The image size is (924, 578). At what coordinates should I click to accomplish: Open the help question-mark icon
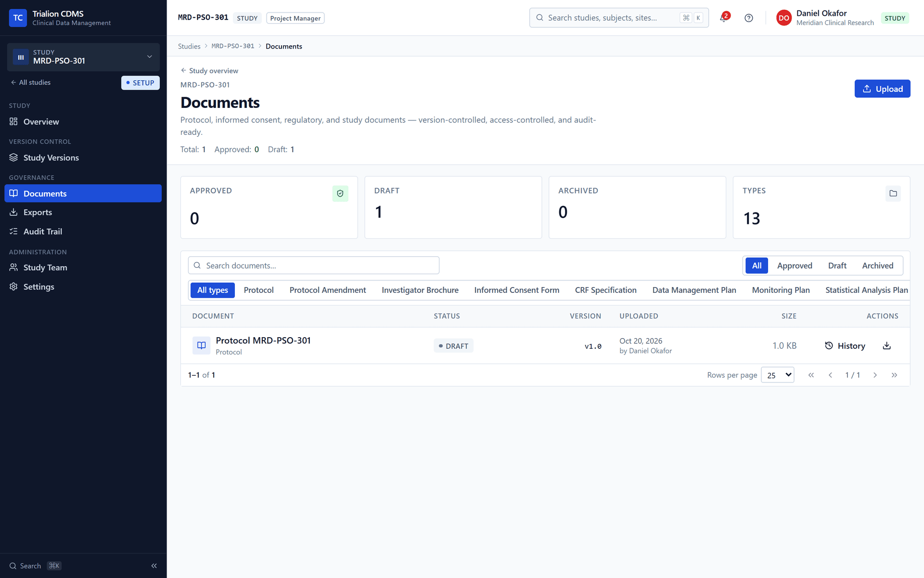point(748,18)
